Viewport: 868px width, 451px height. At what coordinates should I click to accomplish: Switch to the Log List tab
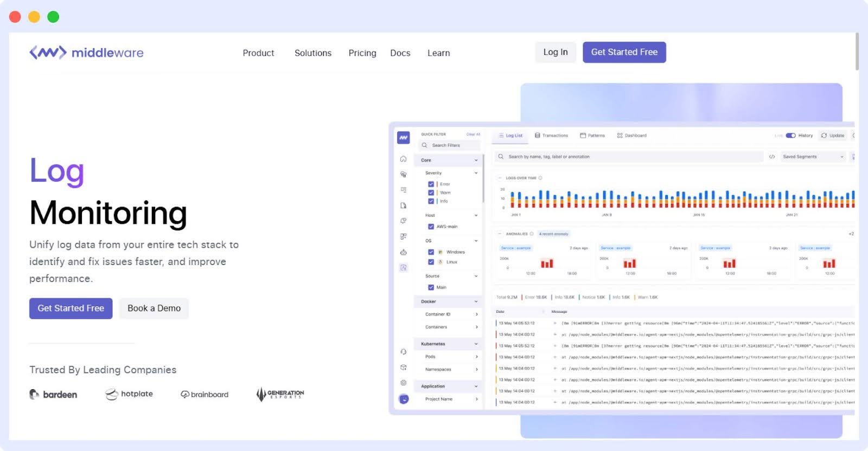tap(510, 136)
